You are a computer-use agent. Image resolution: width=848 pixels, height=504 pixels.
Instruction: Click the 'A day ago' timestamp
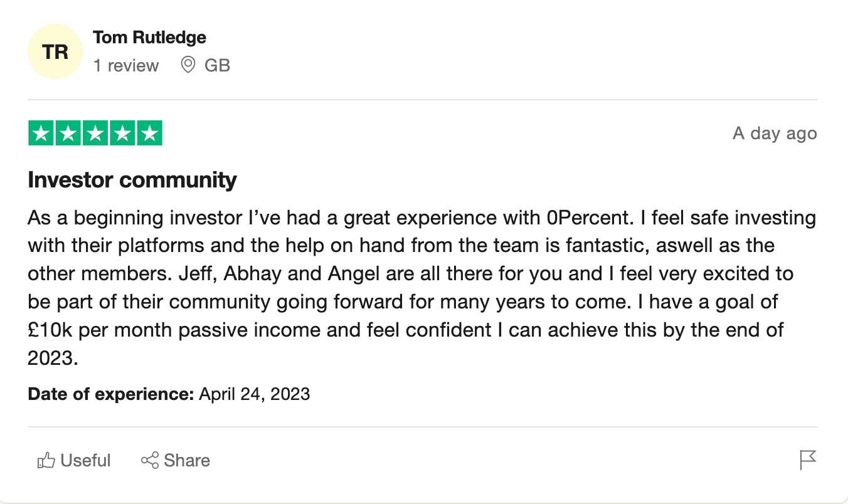click(775, 134)
